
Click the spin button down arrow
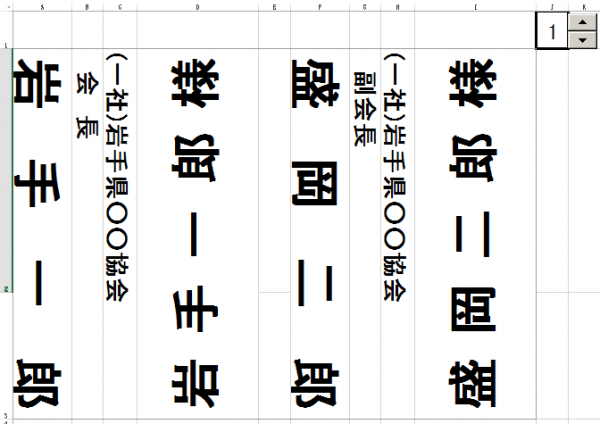point(582,40)
